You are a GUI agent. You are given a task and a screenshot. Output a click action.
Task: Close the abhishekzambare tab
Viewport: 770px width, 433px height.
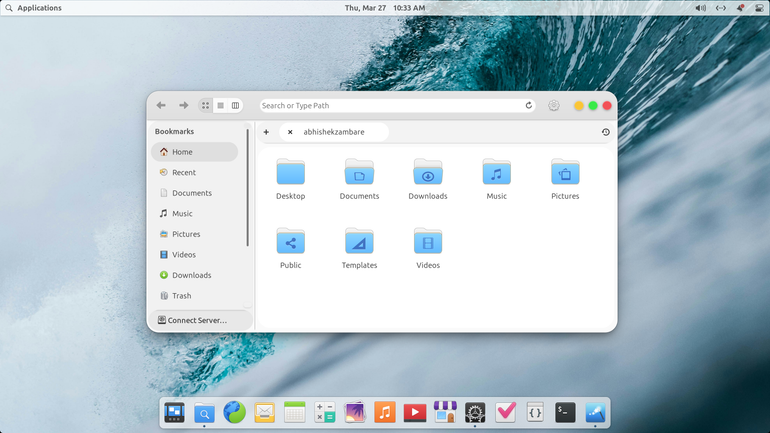(x=290, y=132)
